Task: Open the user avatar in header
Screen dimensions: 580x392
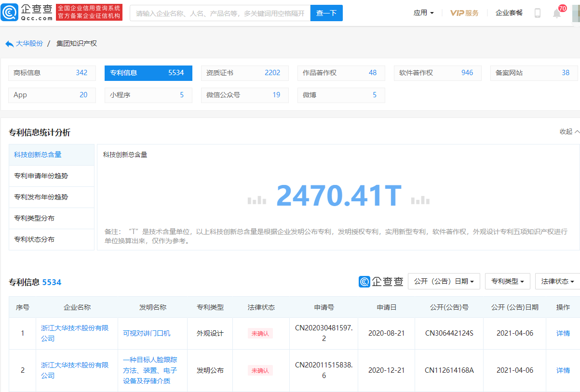Action: tap(576, 13)
